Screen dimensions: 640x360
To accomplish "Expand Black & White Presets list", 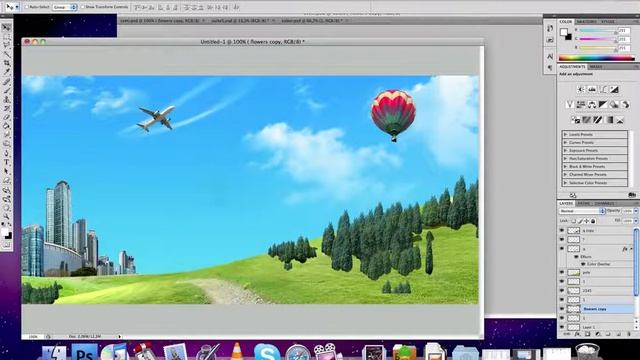I will (565, 167).
